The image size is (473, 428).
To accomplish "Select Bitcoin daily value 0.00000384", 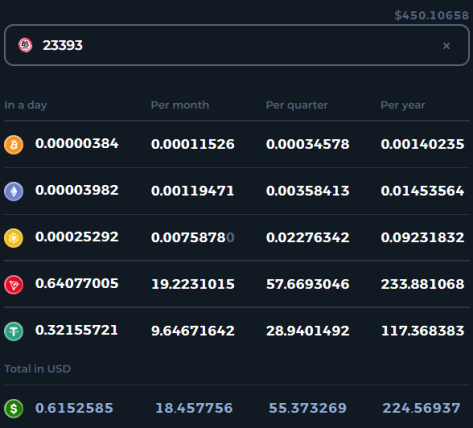I will pos(77,144).
